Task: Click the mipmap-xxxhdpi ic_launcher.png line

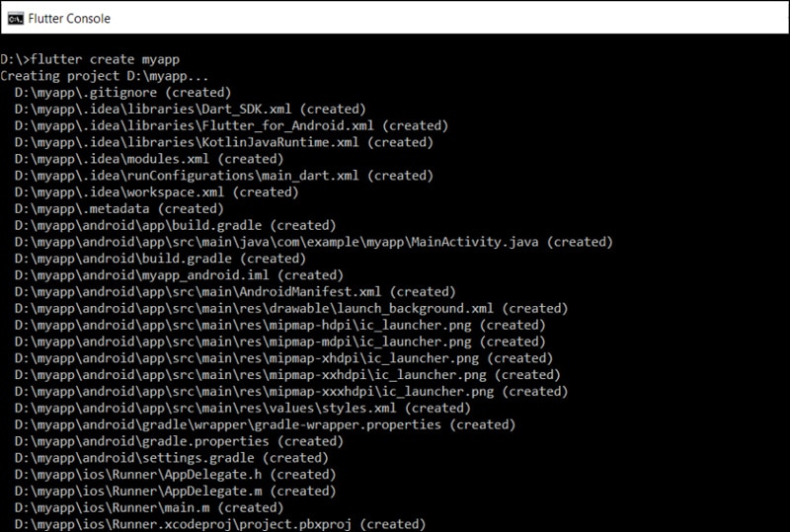Action: point(291,392)
